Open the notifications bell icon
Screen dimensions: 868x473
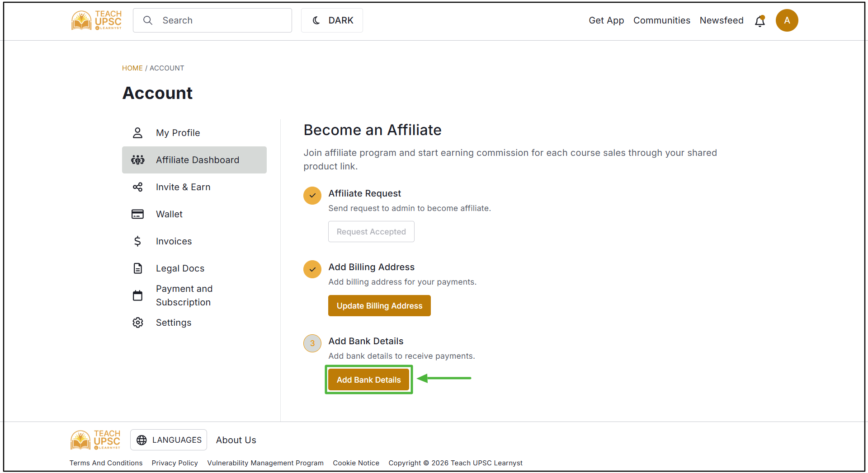(760, 21)
